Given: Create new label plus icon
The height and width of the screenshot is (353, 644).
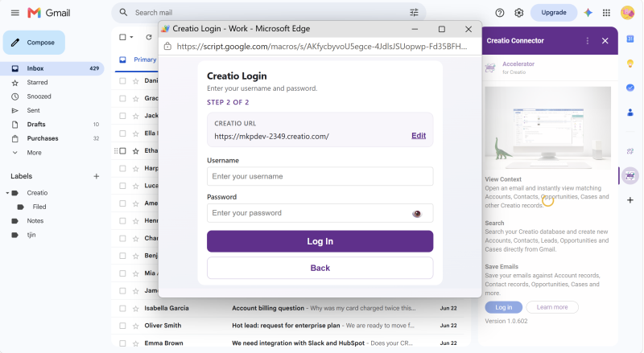Looking at the screenshot, I should 97,176.
